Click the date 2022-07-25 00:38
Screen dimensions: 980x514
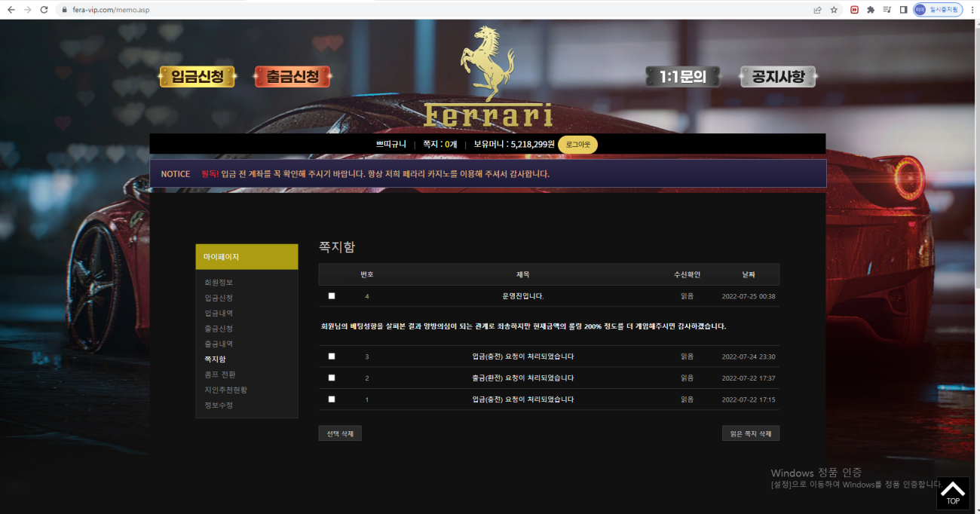tap(749, 296)
